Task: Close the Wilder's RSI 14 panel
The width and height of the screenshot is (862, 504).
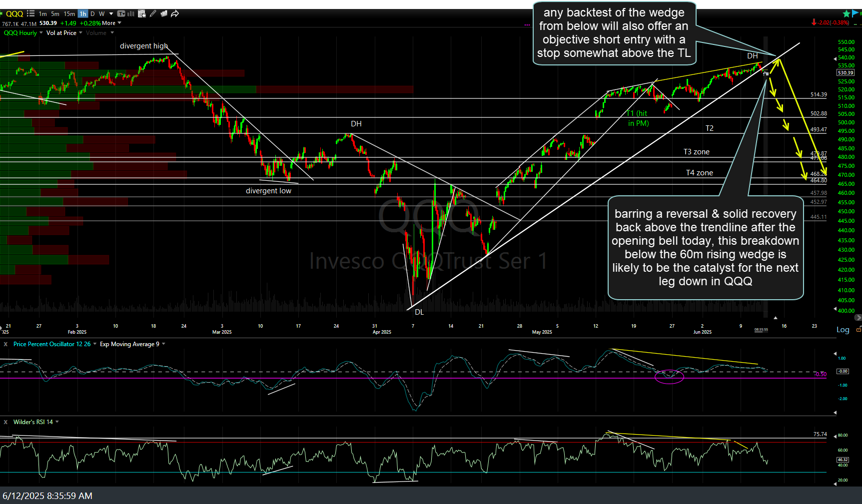Action: [x=5, y=422]
